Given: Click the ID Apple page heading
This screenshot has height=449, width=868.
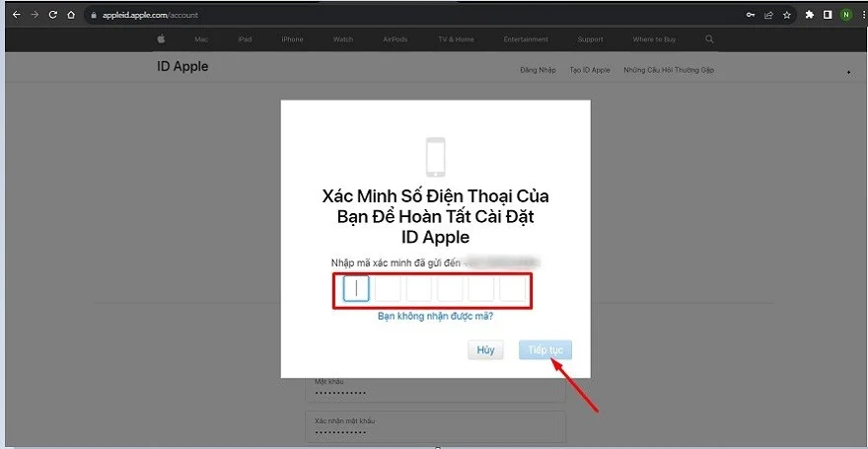Looking at the screenshot, I should 182,67.
